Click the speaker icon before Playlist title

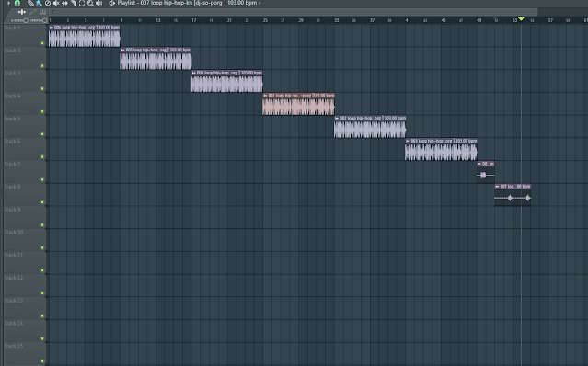[x=111, y=3]
